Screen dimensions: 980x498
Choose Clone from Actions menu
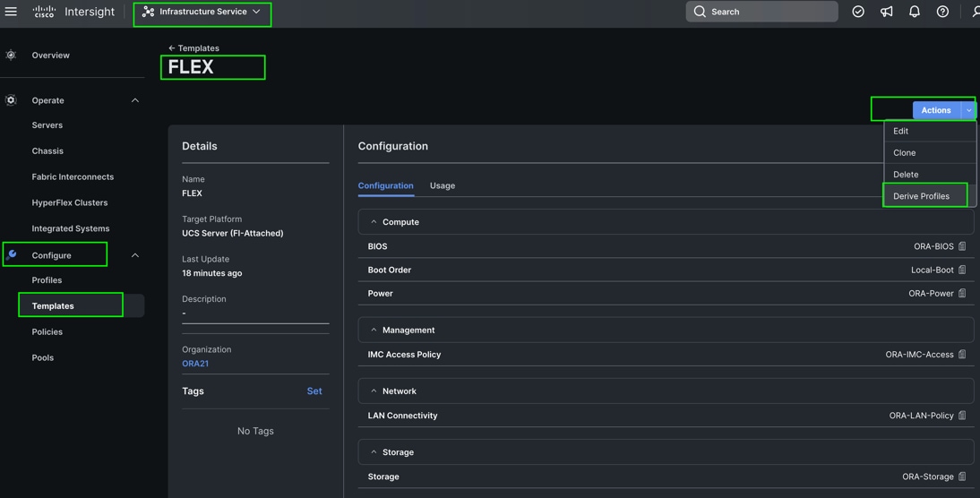[x=929, y=152]
